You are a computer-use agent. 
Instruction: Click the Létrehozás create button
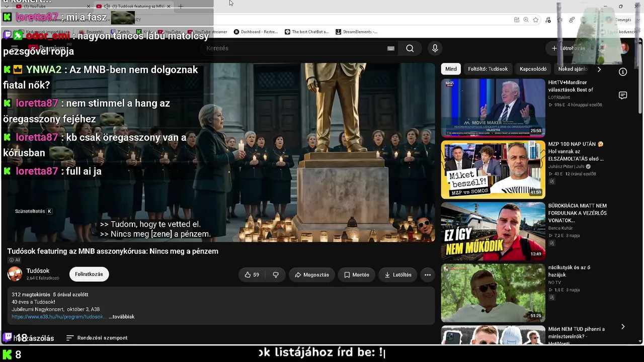point(569,48)
